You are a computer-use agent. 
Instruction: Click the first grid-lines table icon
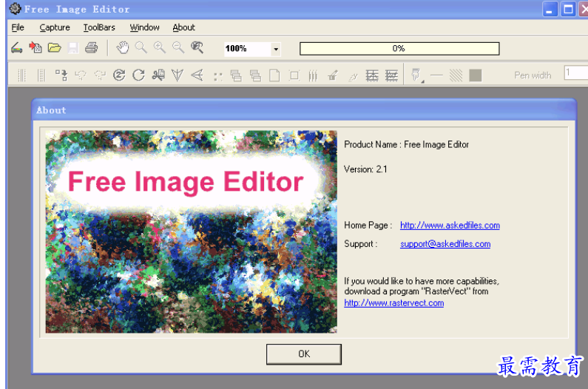pyautogui.click(x=372, y=75)
